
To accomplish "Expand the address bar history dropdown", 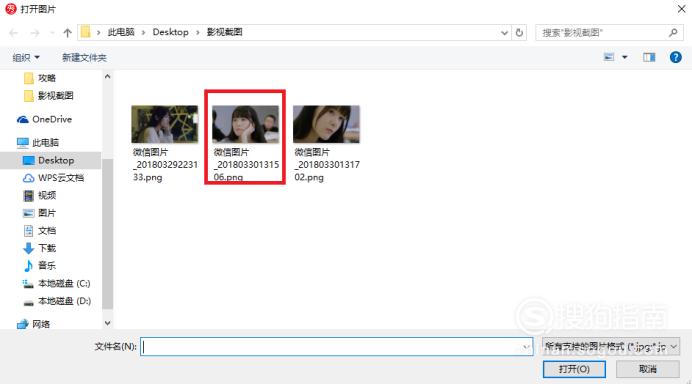I will [504, 33].
